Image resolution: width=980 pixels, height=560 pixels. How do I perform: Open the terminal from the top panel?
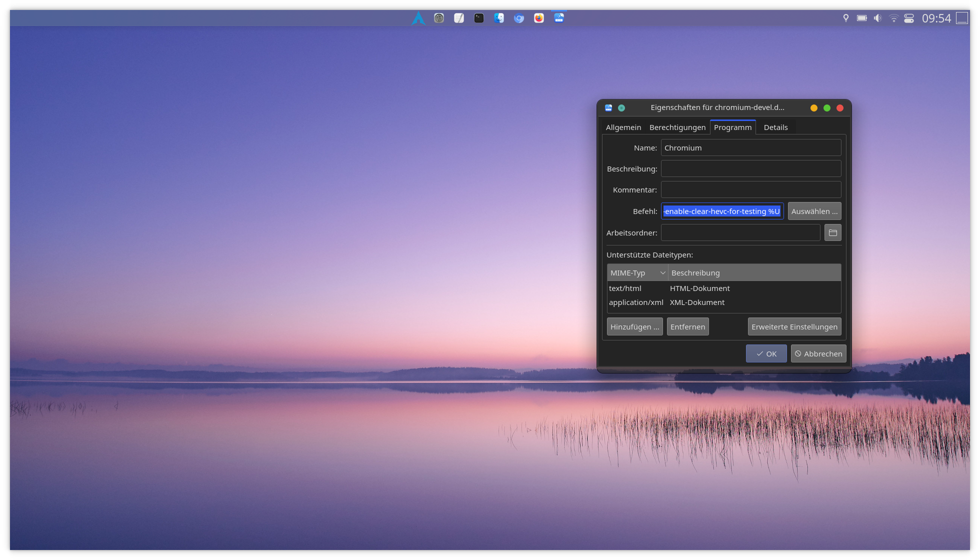[479, 18]
